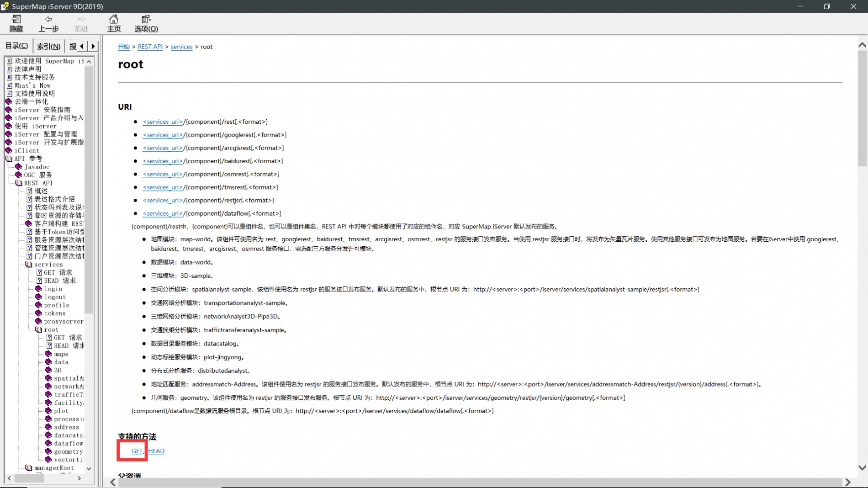Select the login book icon

coord(39,289)
